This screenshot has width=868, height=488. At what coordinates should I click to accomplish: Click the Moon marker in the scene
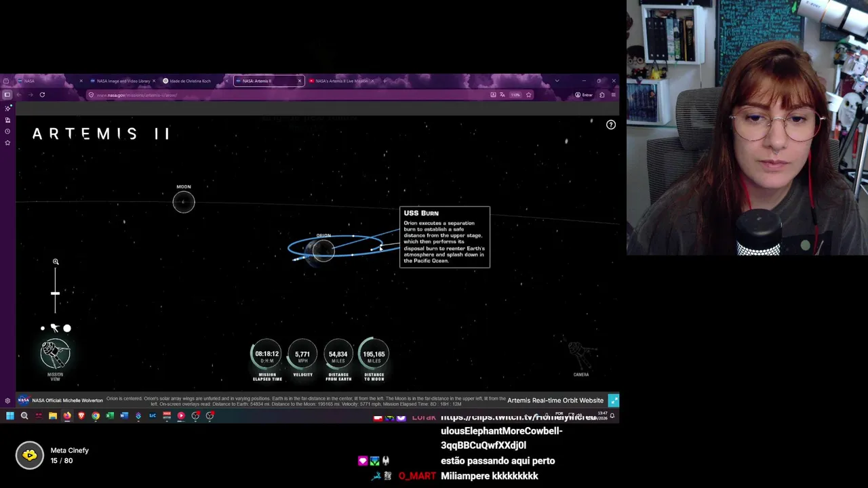pyautogui.click(x=184, y=202)
